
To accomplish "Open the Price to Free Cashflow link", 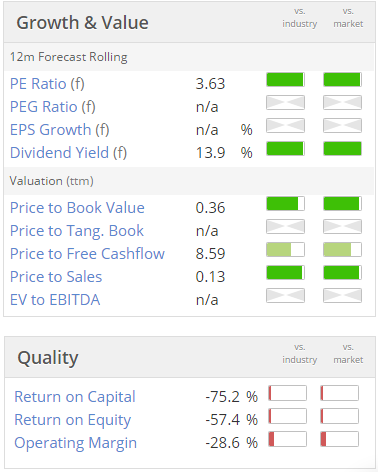I will tap(87, 254).
